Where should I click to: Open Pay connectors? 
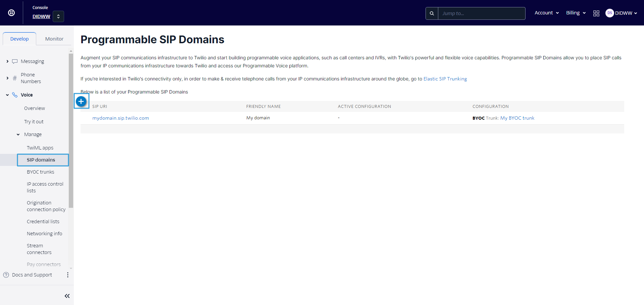tap(44, 264)
